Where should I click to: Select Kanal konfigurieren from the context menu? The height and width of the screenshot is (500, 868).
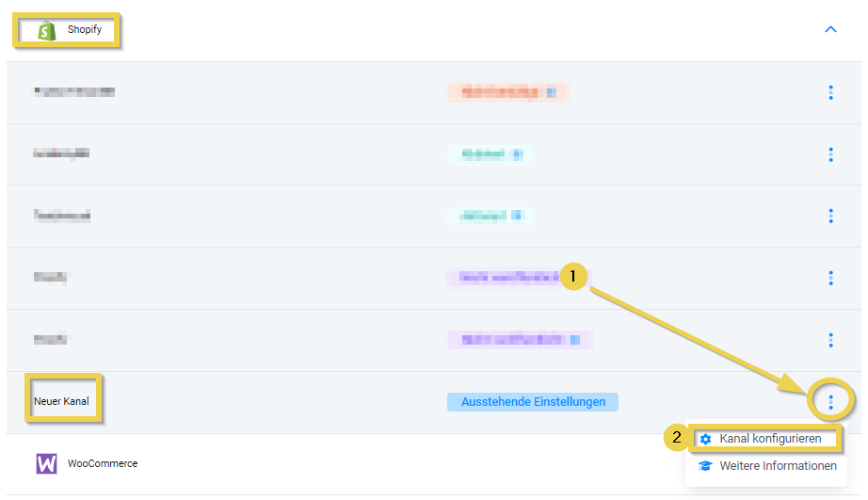(x=770, y=439)
